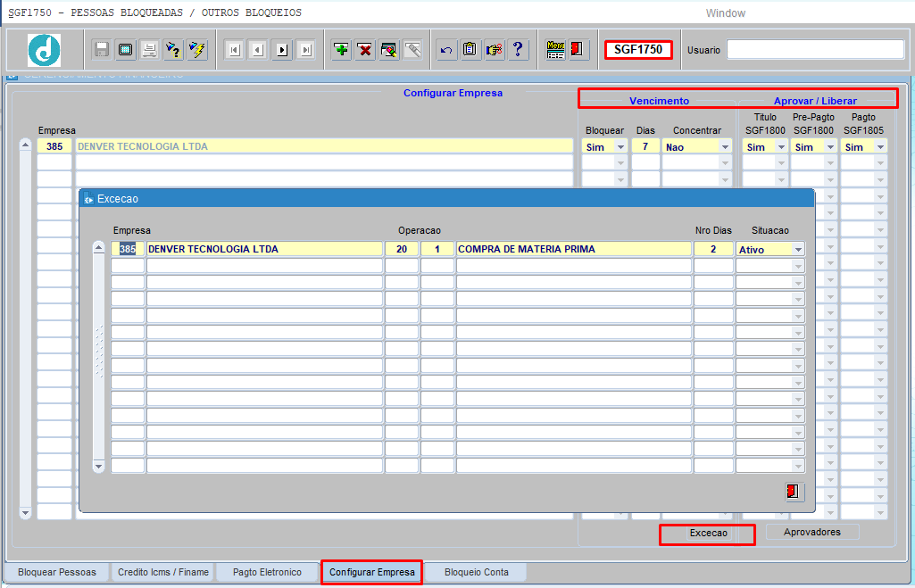
Task: Switch to the Bloquear Pessoas tab
Action: coord(57,572)
